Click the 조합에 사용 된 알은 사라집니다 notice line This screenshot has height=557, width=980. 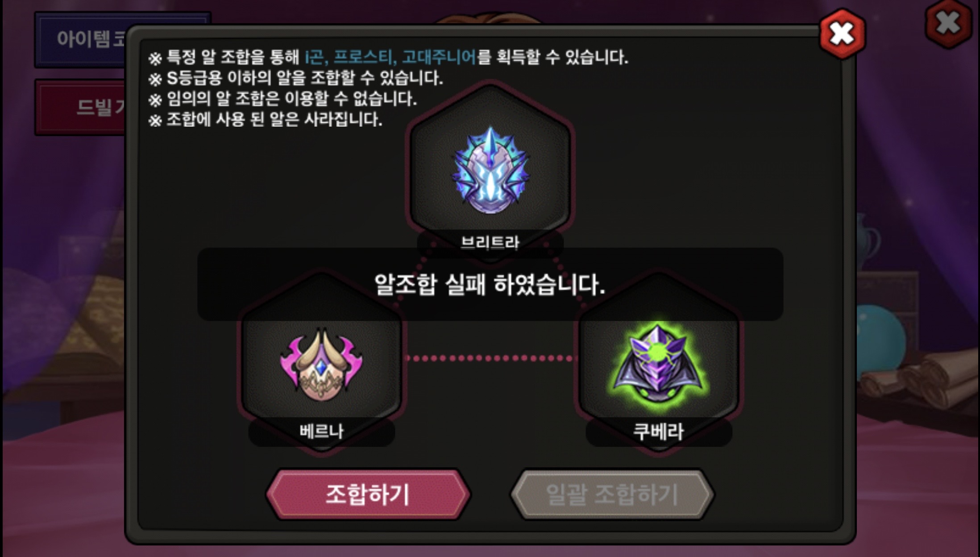266,119
